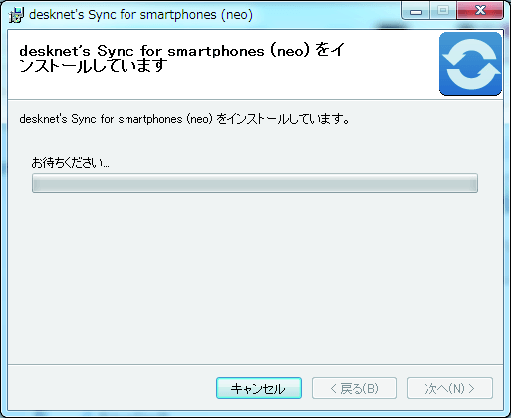Minimize the installer window
This screenshot has width=511, height=418.
pos(416,12)
